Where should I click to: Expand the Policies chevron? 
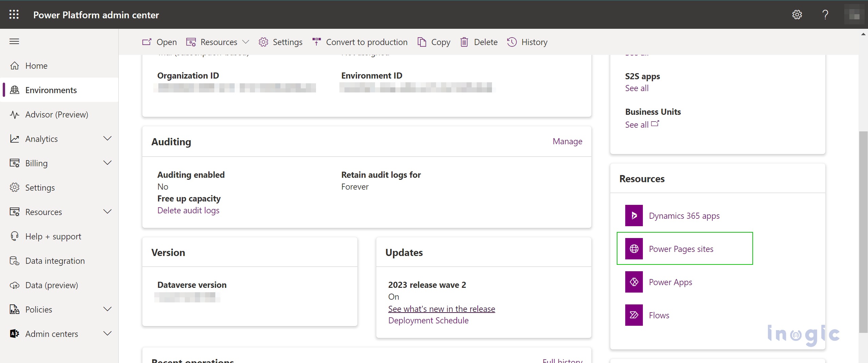coord(107,309)
